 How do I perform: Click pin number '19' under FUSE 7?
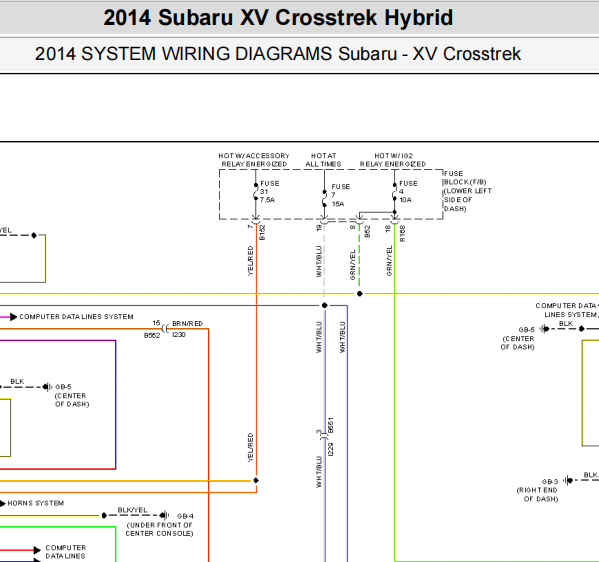point(319,228)
